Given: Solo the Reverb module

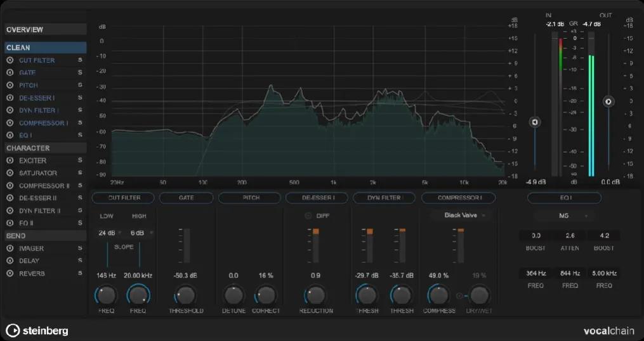Looking at the screenshot, I should (x=80, y=273).
